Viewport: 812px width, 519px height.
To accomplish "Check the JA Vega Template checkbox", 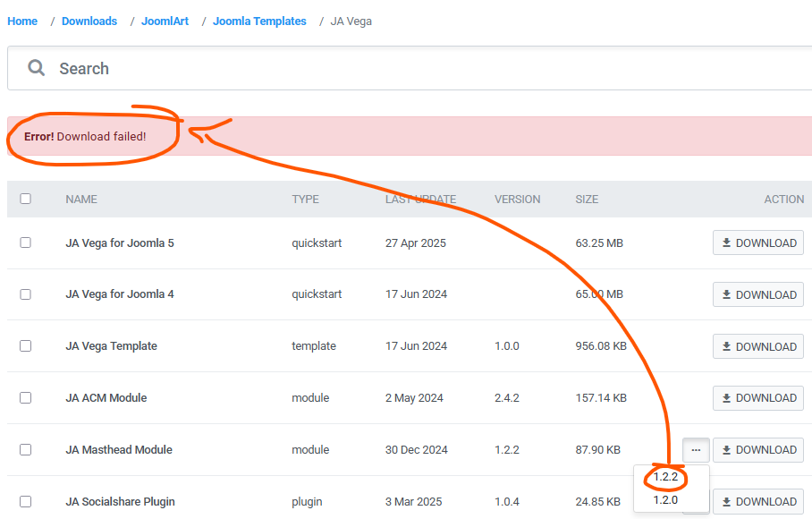I will (25, 346).
